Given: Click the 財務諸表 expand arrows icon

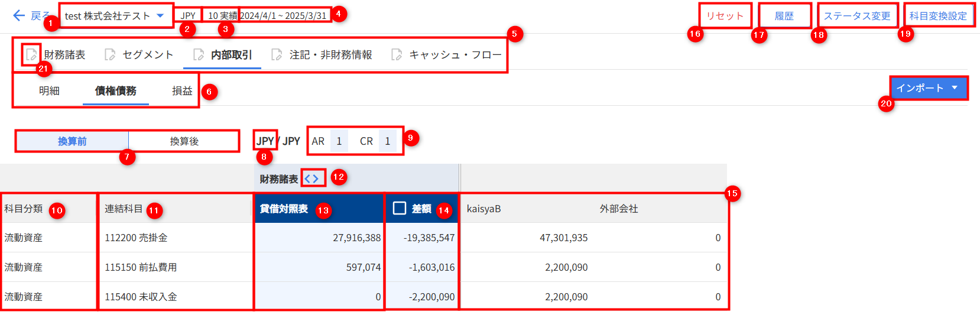Looking at the screenshot, I should coord(311,179).
